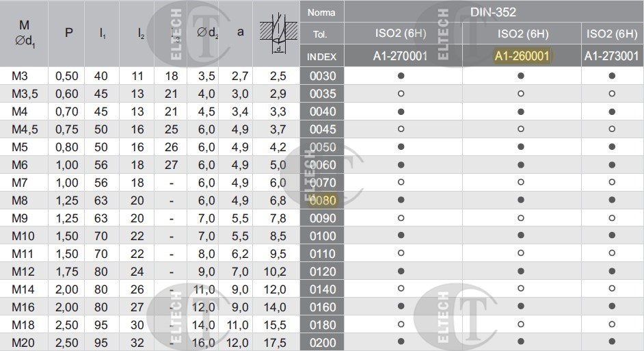
Task: Click index cell 0110
Action: click(x=323, y=254)
